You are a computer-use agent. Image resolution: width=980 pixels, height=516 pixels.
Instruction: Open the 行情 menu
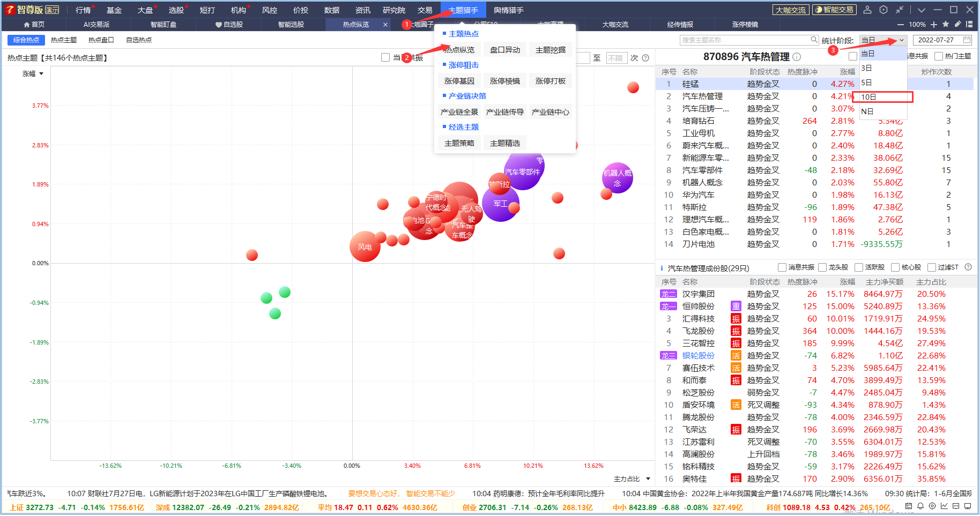(x=83, y=10)
